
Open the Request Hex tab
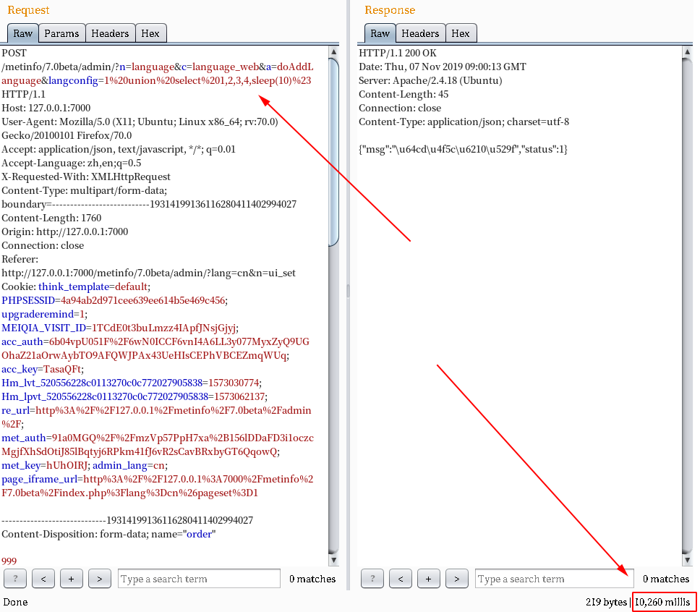[x=150, y=33]
